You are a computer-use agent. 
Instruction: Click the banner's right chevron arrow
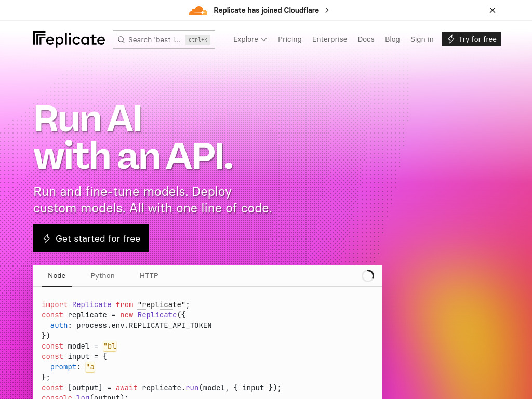327,10
